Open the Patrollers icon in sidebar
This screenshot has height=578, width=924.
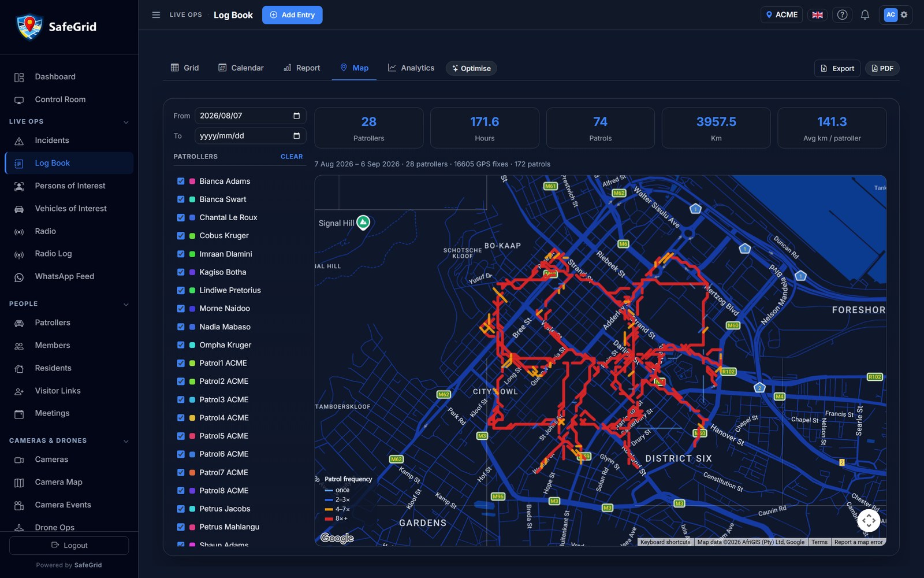click(x=19, y=323)
